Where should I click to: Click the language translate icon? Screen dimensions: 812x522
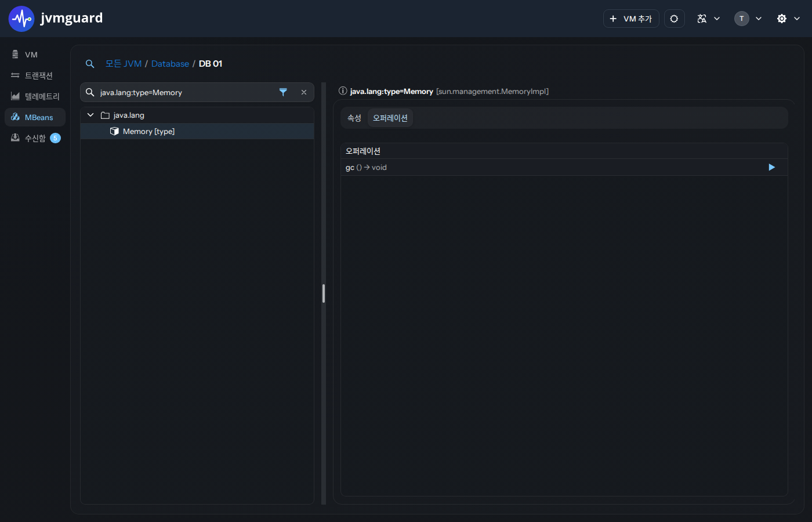702,19
